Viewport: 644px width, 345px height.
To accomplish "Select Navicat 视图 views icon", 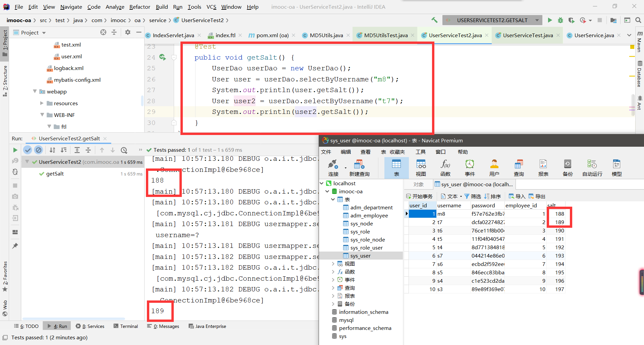I will pos(421,168).
